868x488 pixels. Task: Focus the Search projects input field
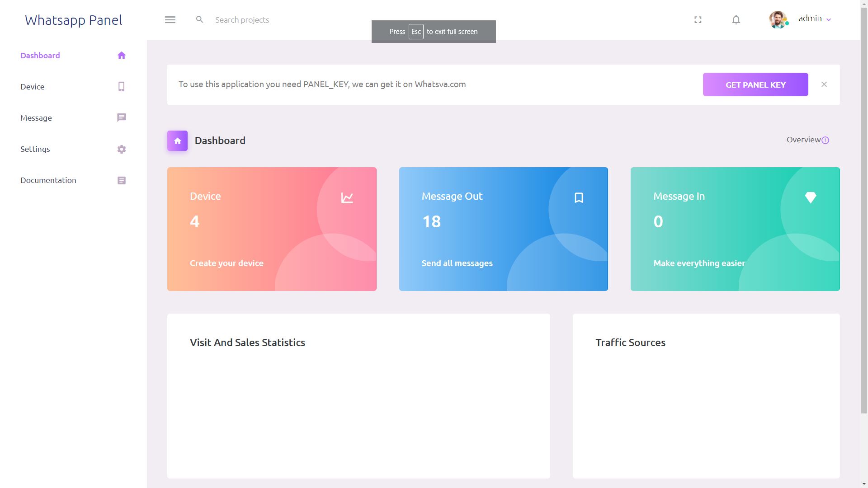click(289, 20)
